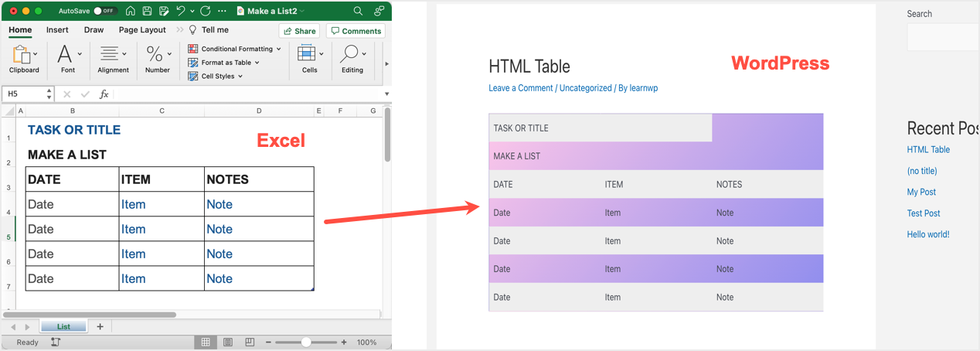The width and height of the screenshot is (980, 351).
Task: Toggle the AutoSave switch
Action: tap(104, 12)
